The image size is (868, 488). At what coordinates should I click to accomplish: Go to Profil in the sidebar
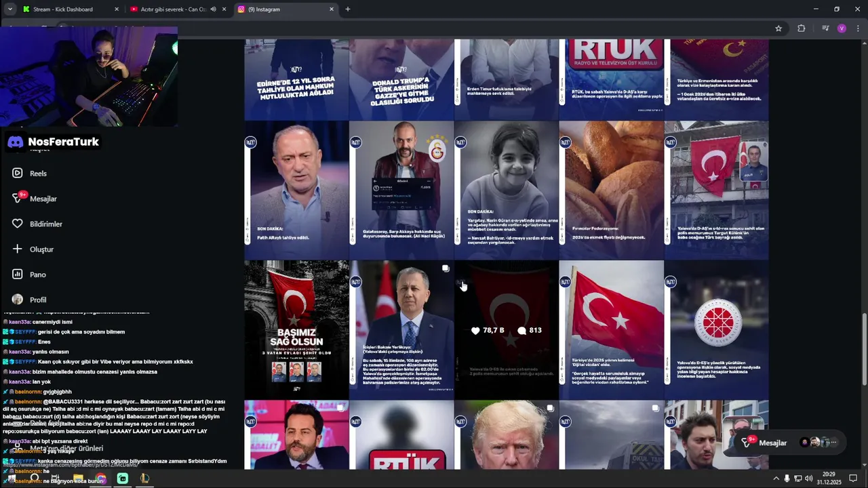tap(28, 300)
